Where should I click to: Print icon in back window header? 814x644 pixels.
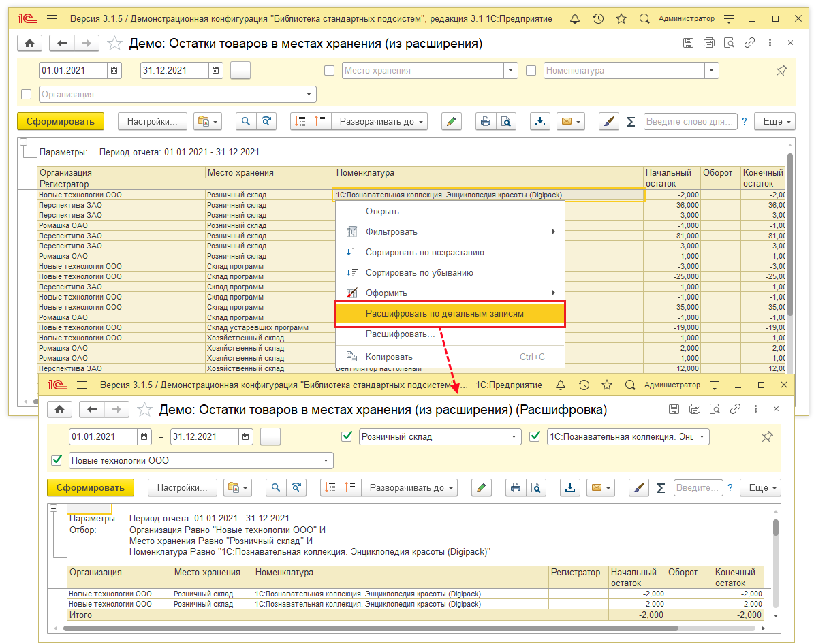tap(708, 43)
